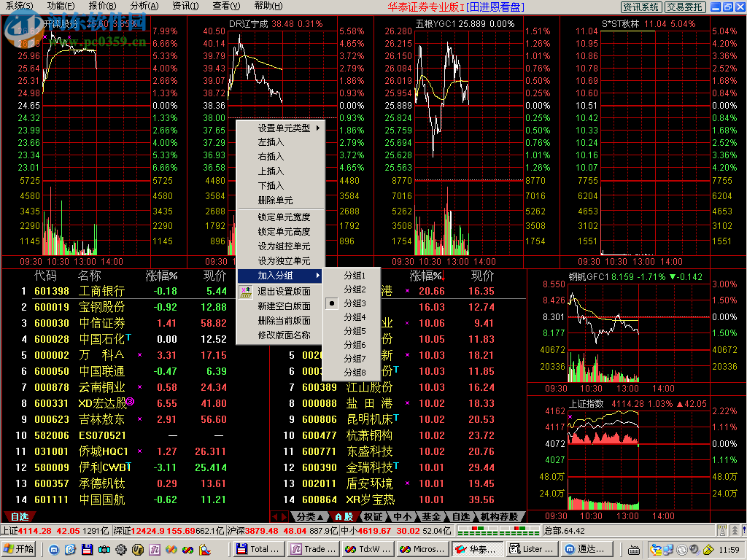This screenshot has width=747, height=560.
Task: Select 分组2 option
Action: point(352,289)
